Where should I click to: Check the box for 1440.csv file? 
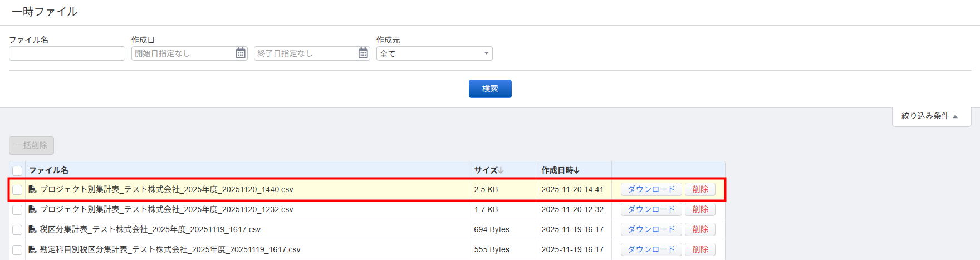coord(17,190)
